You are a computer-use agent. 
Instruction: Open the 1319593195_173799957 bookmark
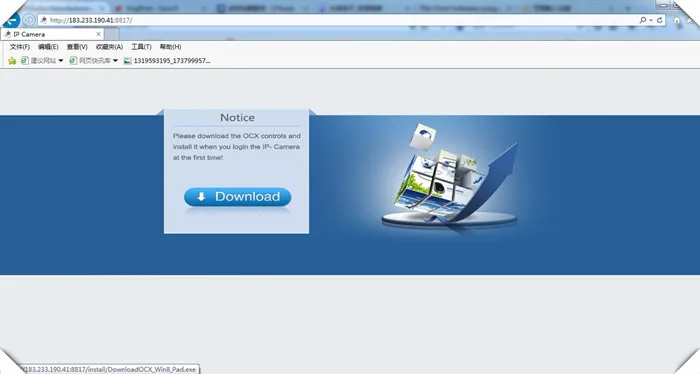coord(167,61)
